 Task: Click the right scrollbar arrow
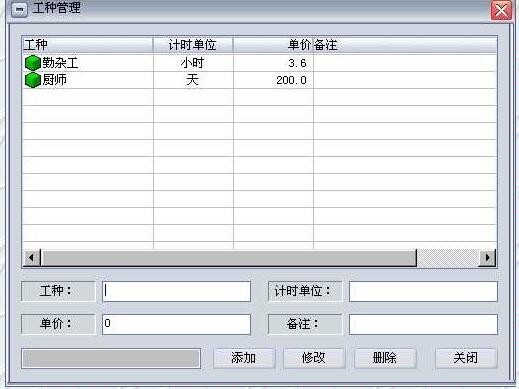[487, 258]
